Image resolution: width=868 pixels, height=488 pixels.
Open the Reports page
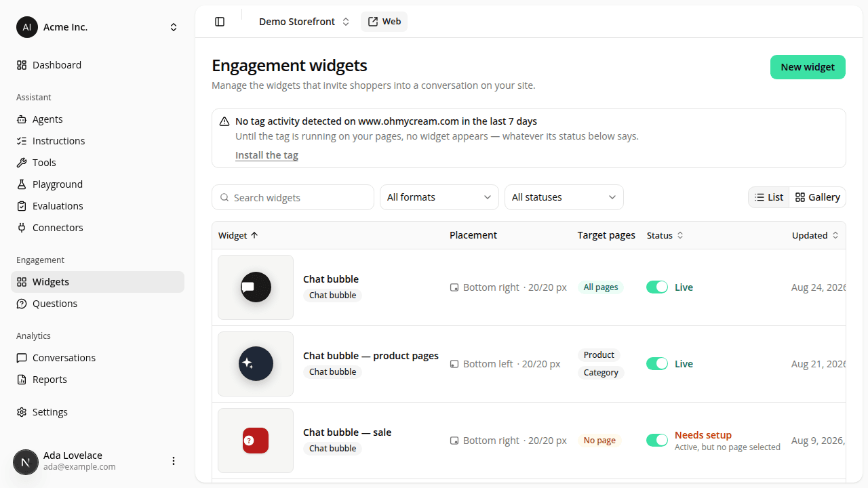pyautogui.click(x=98, y=380)
